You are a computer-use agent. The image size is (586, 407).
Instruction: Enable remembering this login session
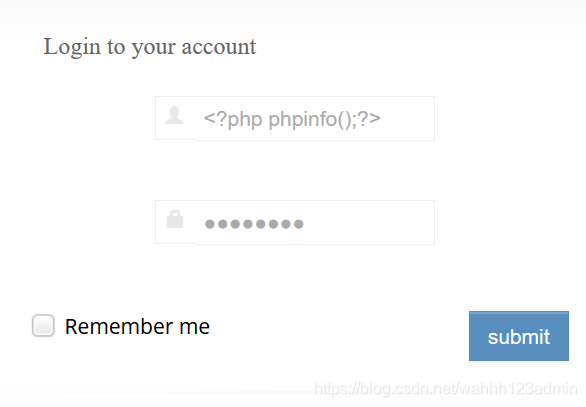click(x=43, y=326)
